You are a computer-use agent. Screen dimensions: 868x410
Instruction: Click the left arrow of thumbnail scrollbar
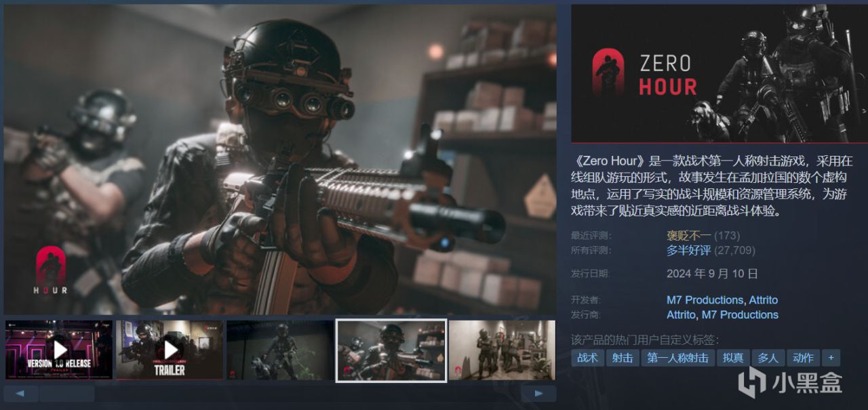tap(21, 393)
